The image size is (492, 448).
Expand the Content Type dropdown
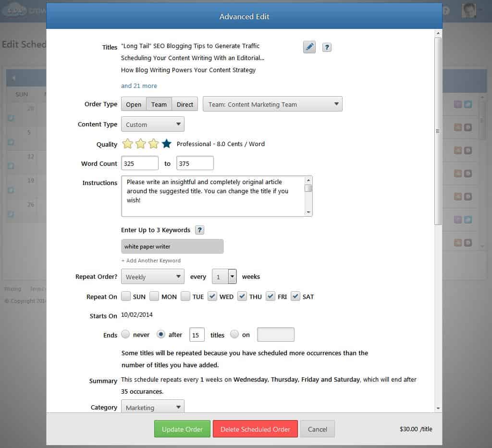[x=152, y=124]
